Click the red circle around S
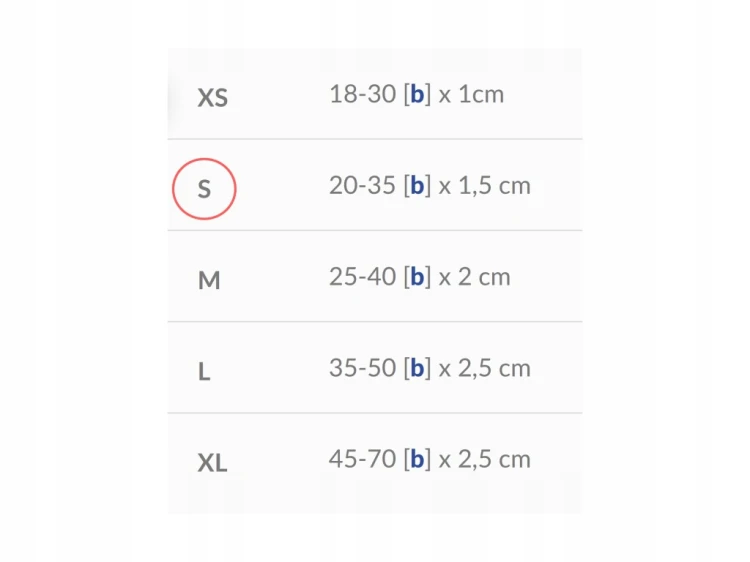This screenshot has width=750, height=562. pos(204,189)
